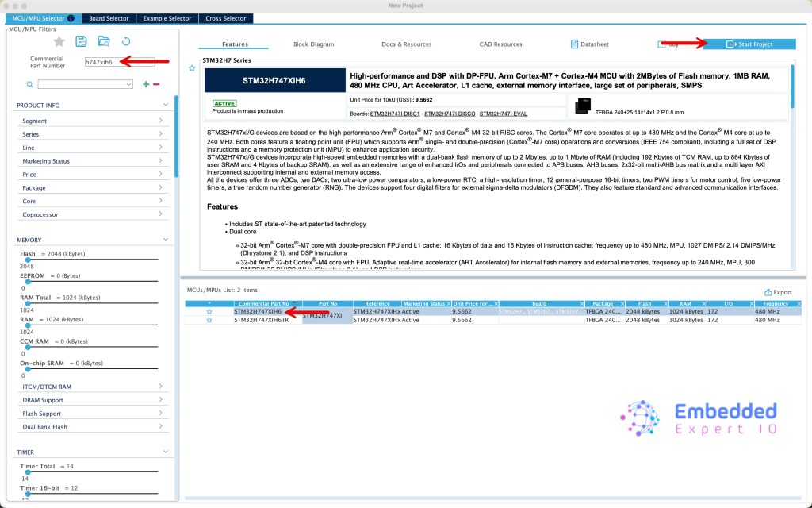
Task: Click the info icon on MCU/MPU Selector tab
Action: coord(71,18)
